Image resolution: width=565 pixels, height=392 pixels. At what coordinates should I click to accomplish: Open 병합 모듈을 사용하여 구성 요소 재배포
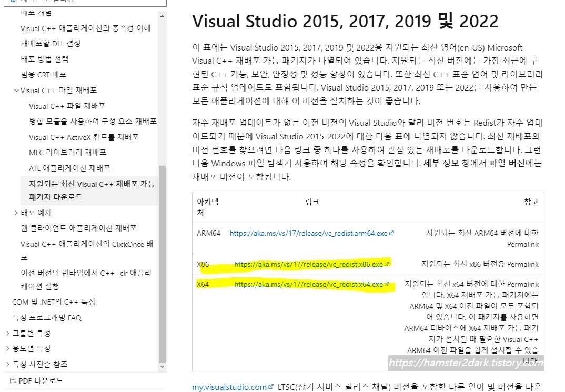(93, 122)
